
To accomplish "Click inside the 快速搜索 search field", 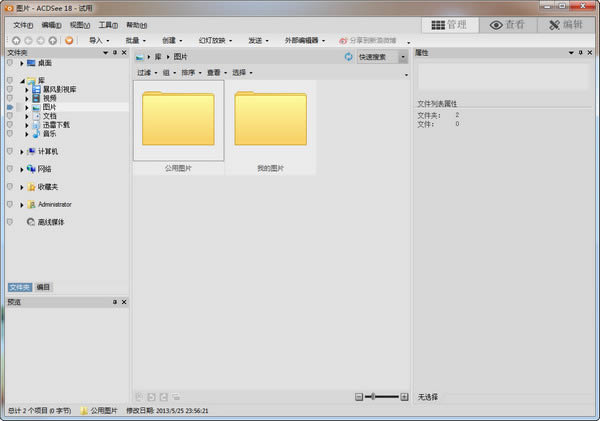I will [x=378, y=57].
